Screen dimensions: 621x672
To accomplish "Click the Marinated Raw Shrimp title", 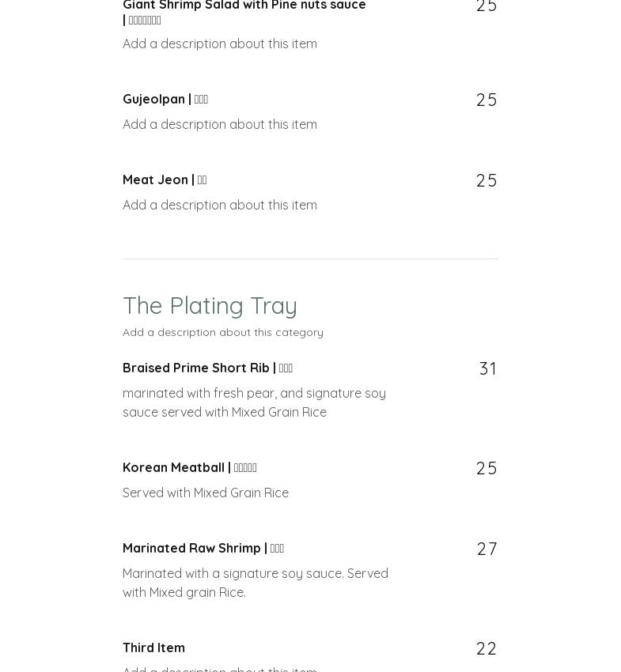I will 203,548.
